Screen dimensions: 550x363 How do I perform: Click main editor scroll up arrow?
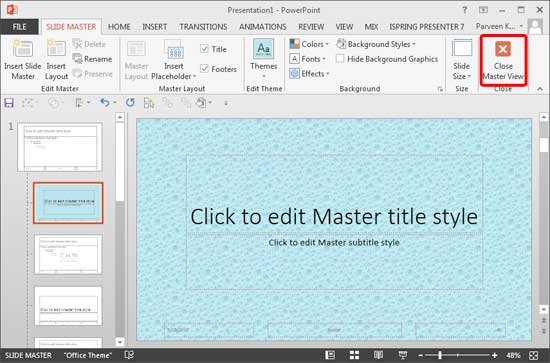(x=544, y=117)
